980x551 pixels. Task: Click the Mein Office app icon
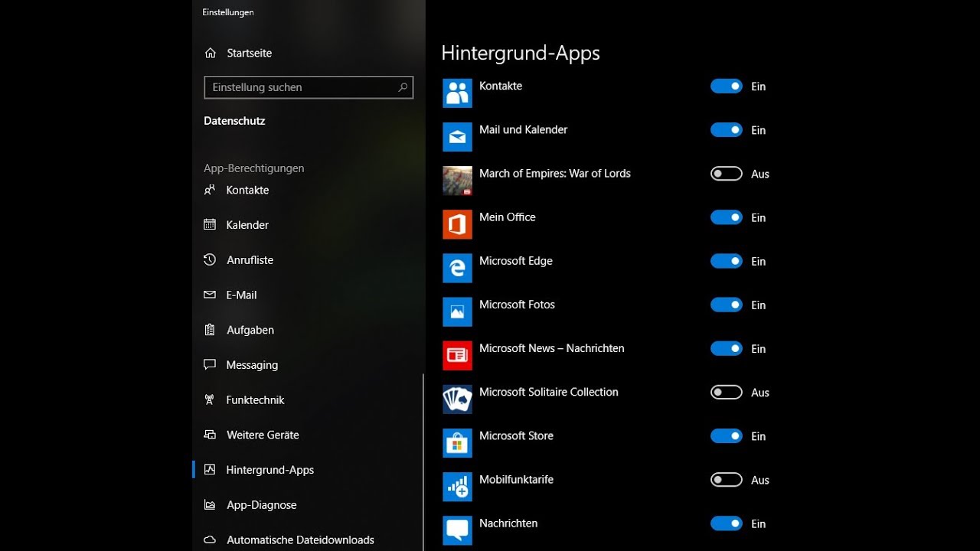pyautogui.click(x=457, y=224)
